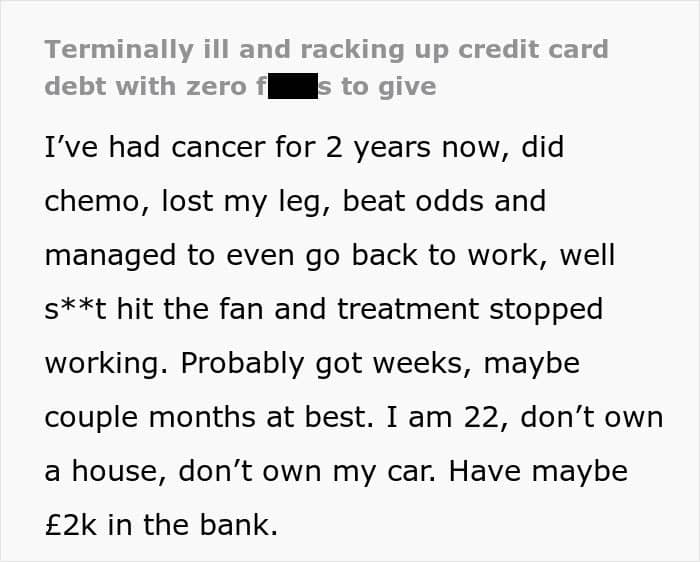Click the sentence 'I am 22'

coord(442,418)
